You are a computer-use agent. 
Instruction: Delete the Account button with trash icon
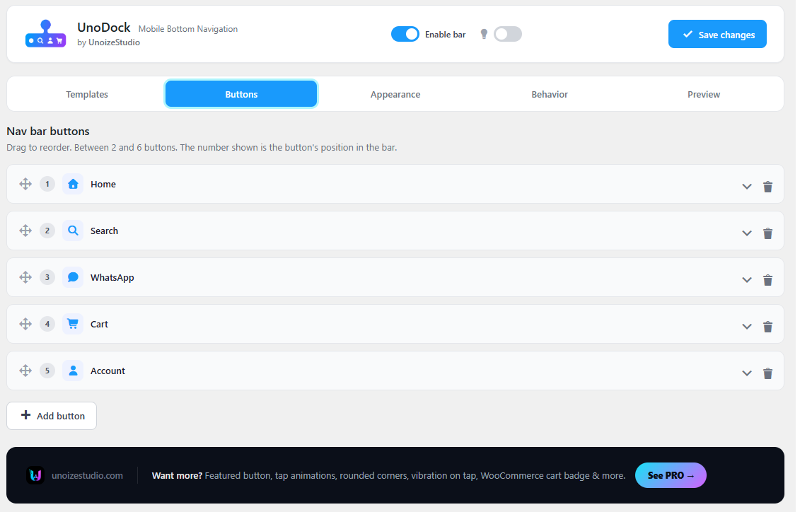(767, 373)
